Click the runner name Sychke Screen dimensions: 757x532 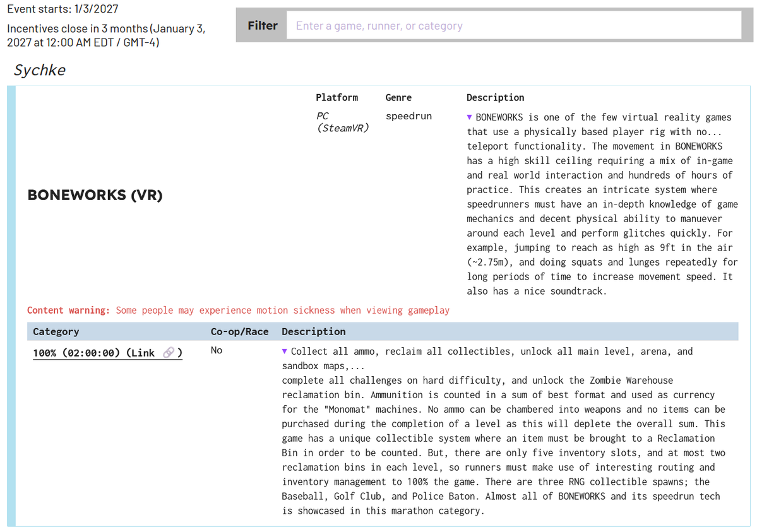tap(40, 70)
